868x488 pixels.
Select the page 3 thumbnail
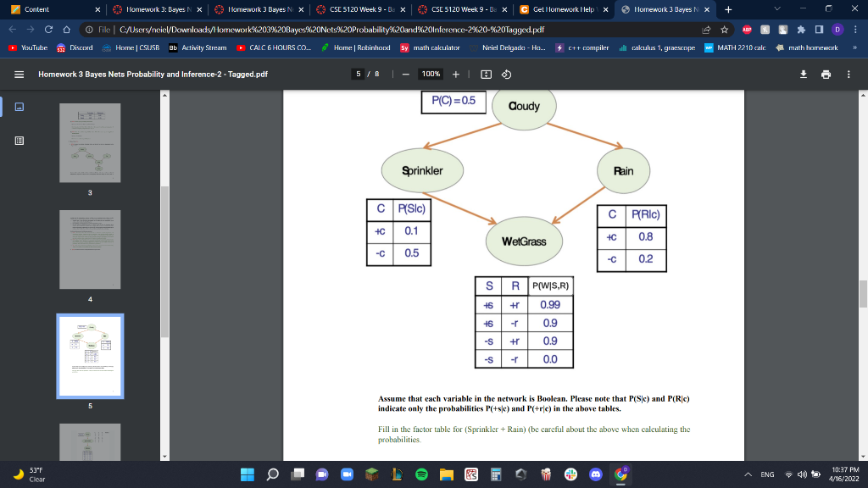point(90,142)
